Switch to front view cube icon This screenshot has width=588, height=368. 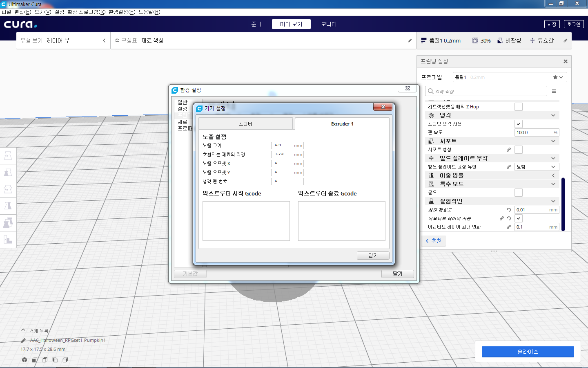click(35, 360)
